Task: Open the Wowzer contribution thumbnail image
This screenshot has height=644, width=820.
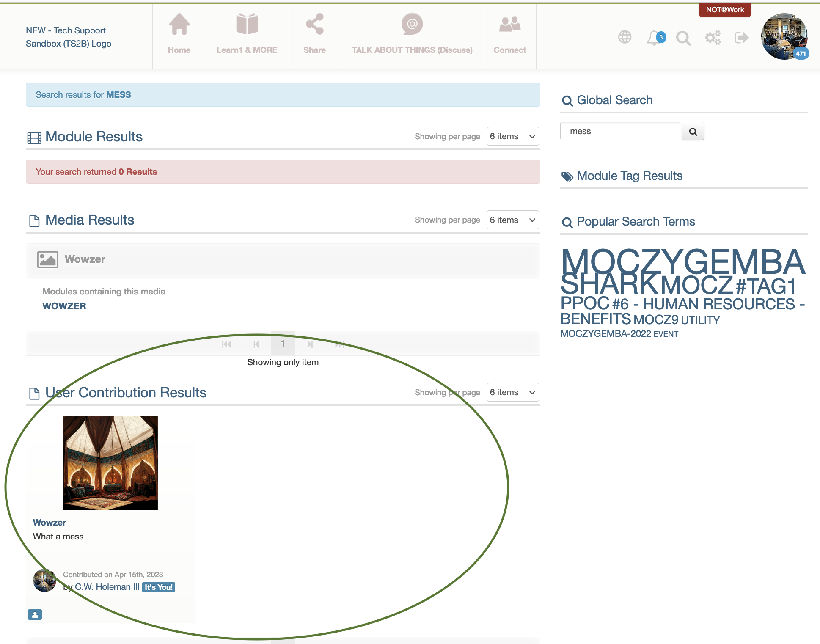Action: (x=110, y=463)
